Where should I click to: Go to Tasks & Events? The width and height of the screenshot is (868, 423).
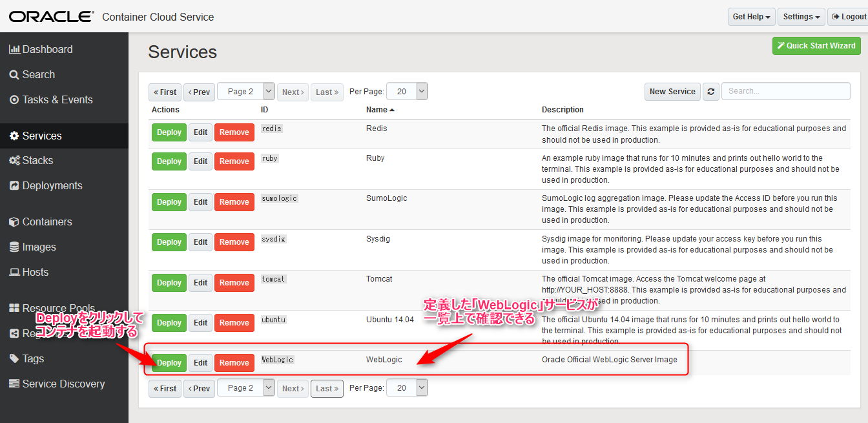point(51,99)
